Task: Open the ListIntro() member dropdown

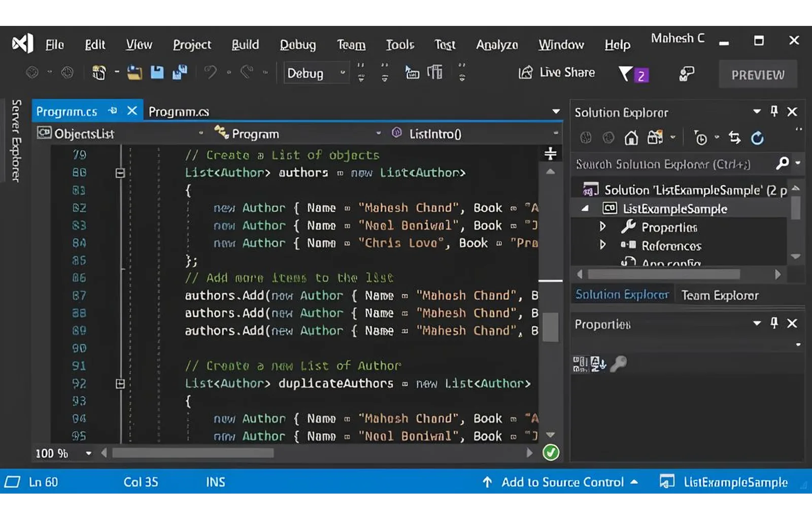Action: [556, 133]
